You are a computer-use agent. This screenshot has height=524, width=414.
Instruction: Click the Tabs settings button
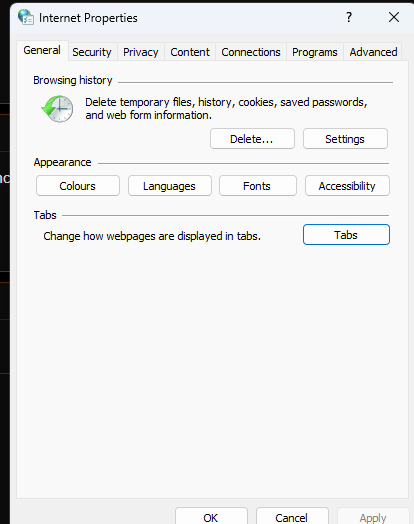[346, 235]
